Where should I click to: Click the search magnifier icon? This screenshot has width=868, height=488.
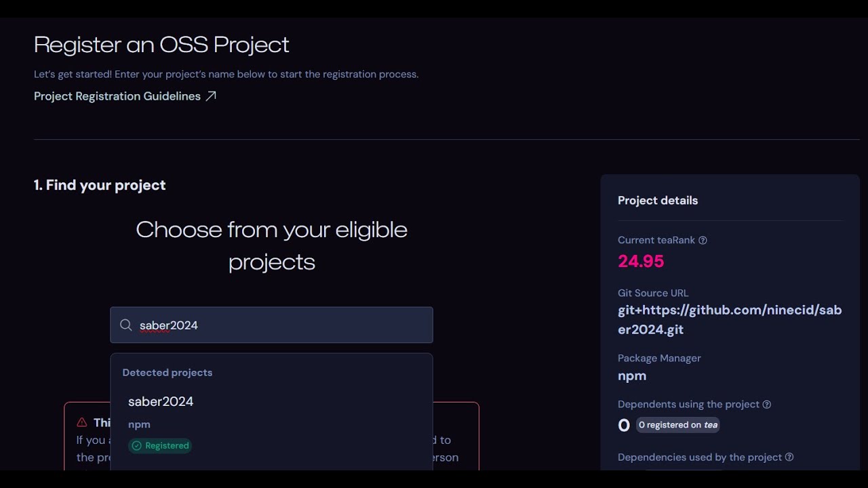(x=125, y=325)
